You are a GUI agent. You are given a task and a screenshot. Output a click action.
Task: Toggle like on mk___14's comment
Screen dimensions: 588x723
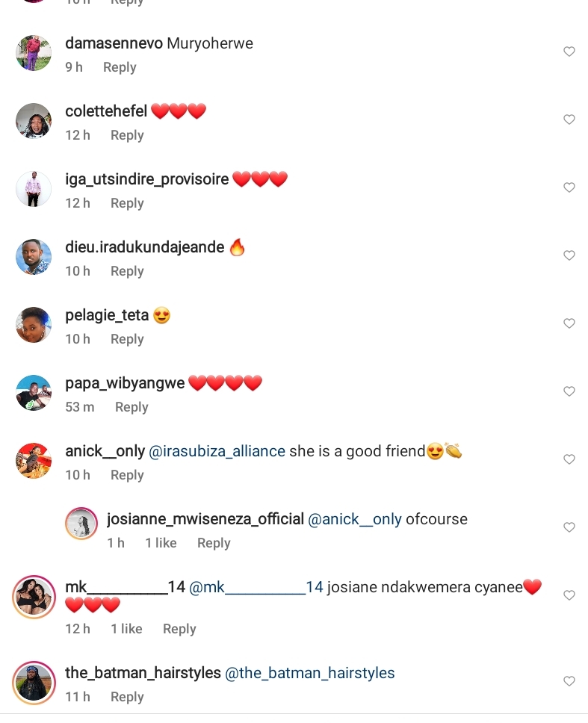click(x=569, y=595)
